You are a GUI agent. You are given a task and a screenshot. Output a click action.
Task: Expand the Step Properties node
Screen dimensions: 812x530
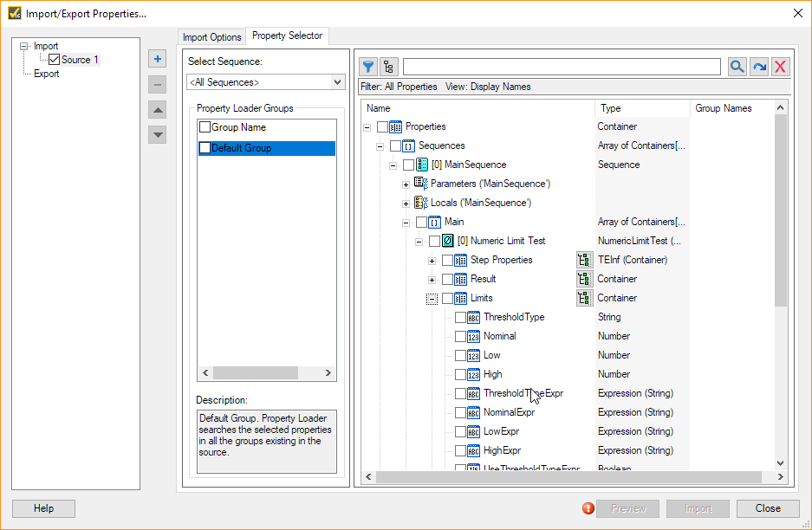coord(432,261)
